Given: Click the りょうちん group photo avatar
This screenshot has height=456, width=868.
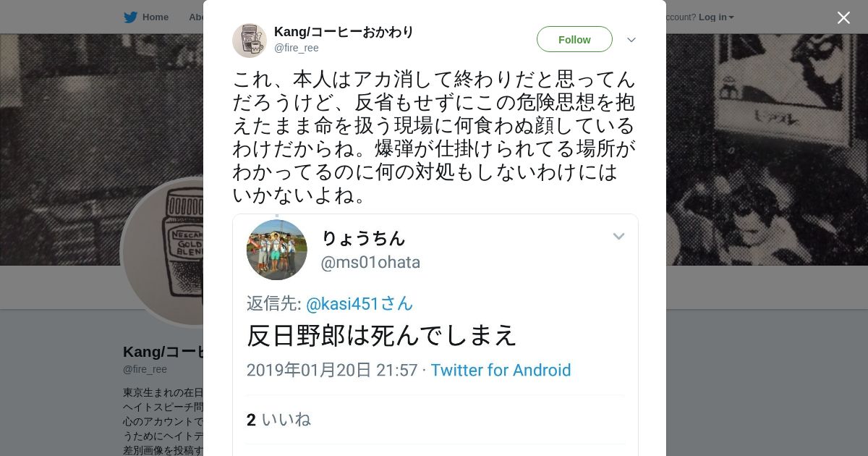Looking at the screenshot, I should tap(277, 250).
